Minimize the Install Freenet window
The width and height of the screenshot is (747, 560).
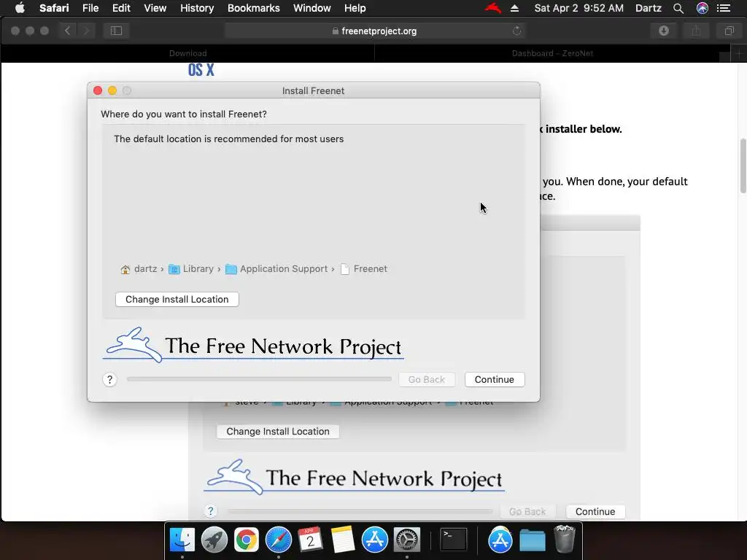click(112, 90)
